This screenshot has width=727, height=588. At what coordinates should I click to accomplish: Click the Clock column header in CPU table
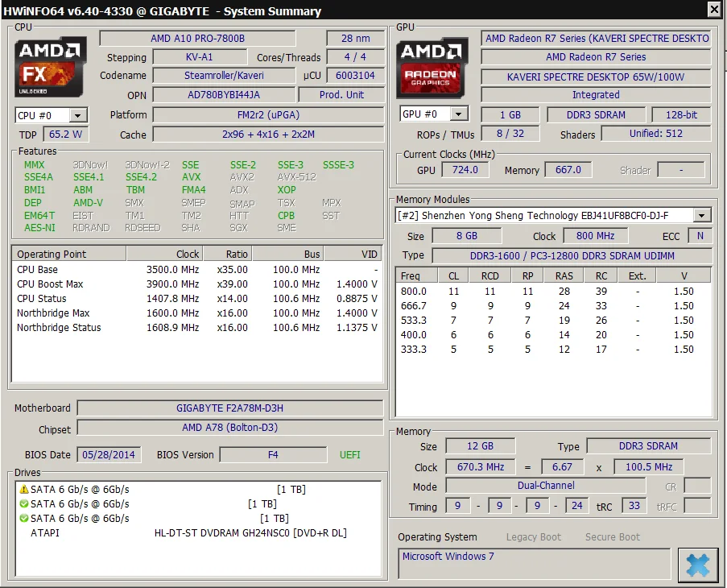click(x=164, y=254)
